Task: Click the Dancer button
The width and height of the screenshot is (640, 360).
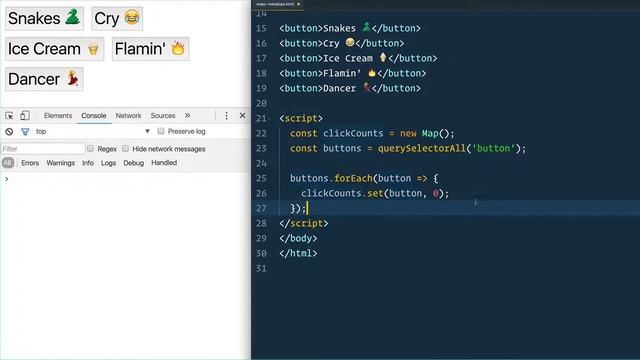Action: (x=44, y=79)
